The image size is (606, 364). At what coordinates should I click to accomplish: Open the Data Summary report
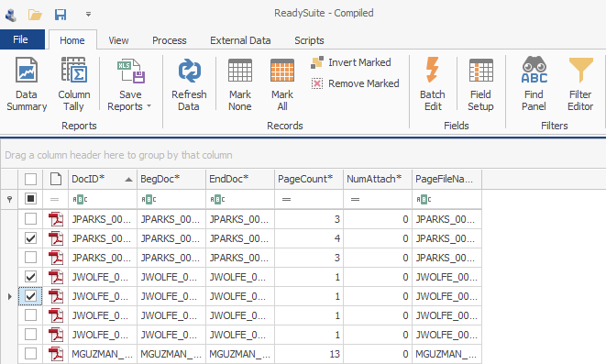[x=27, y=84]
